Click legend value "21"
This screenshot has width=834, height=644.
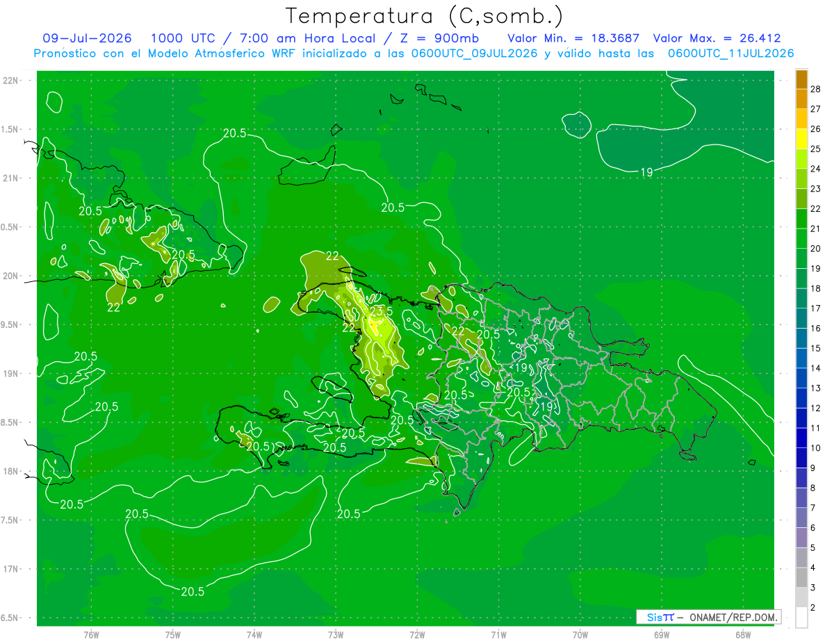(816, 229)
